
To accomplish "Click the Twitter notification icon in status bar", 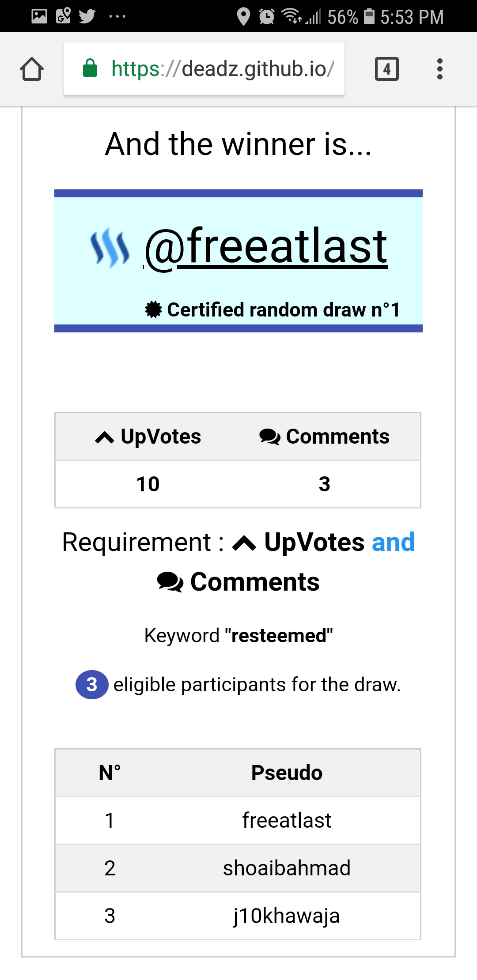I will coord(87,16).
